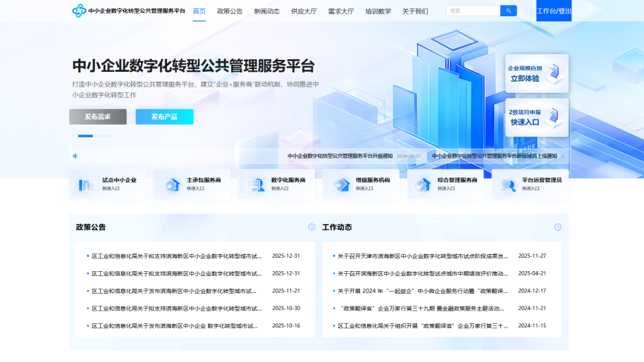The image size is (644, 362).
Task: Open 平台运营管理员 person icon
Action: (507, 185)
